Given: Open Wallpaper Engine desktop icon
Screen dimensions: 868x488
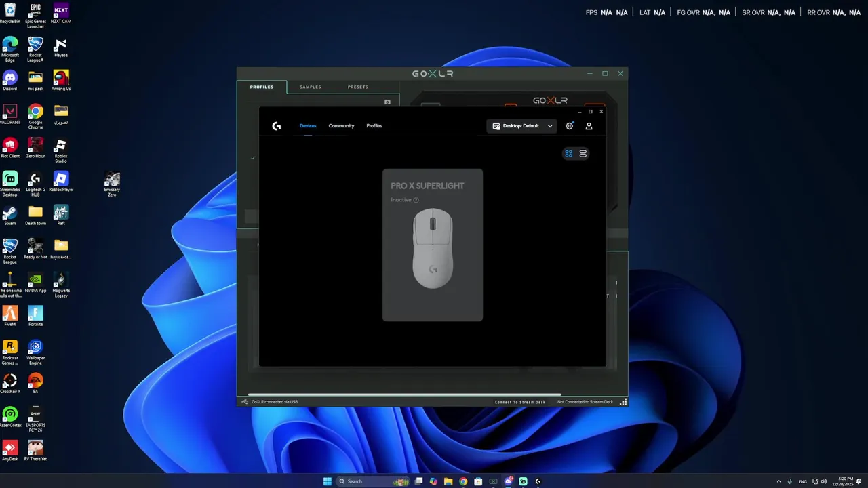Looking at the screenshot, I should tap(35, 352).
